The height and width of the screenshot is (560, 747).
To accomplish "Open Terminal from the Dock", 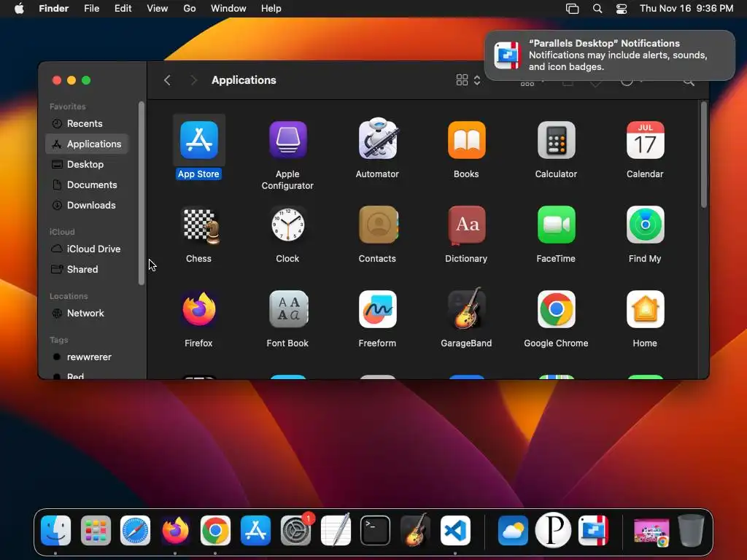I will pos(376,531).
